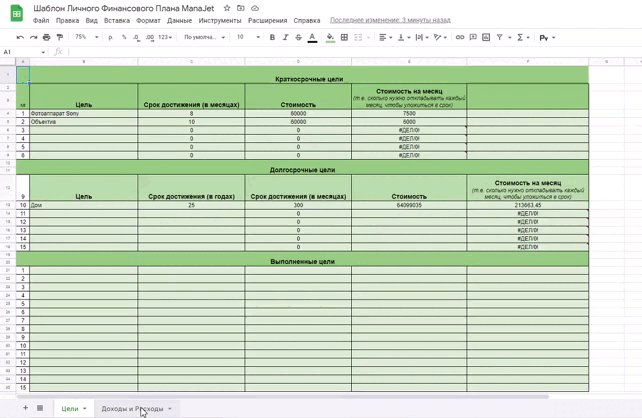The height and width of the screenshot is (418, 642).
Task: Open the Формат menu
Action: tap(148, 20)
